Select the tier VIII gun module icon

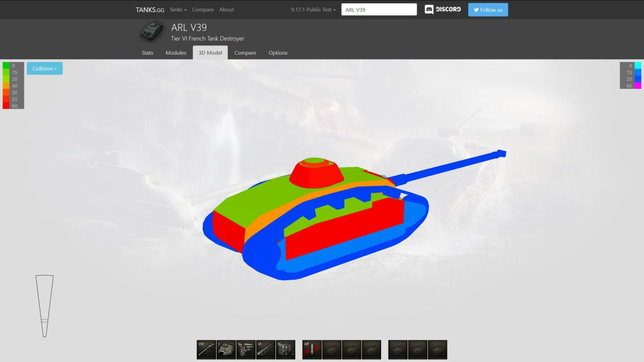206,350
